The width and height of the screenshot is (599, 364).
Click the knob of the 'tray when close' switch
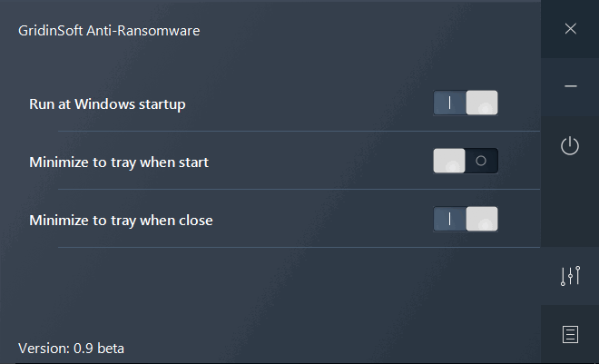(x=482, y=219)
